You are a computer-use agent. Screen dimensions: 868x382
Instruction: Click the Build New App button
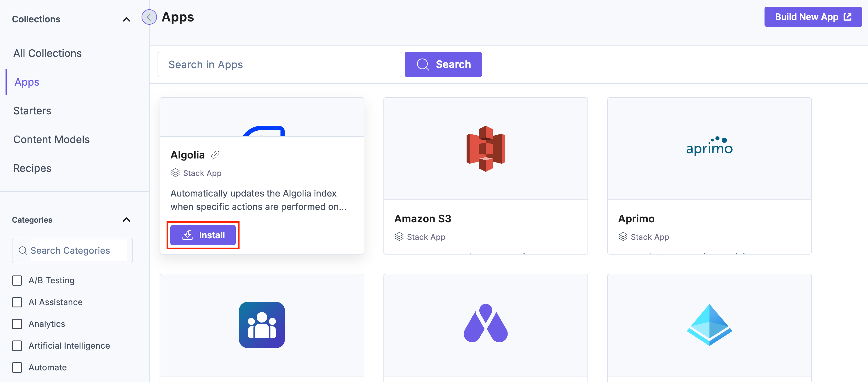pos(813,17)
